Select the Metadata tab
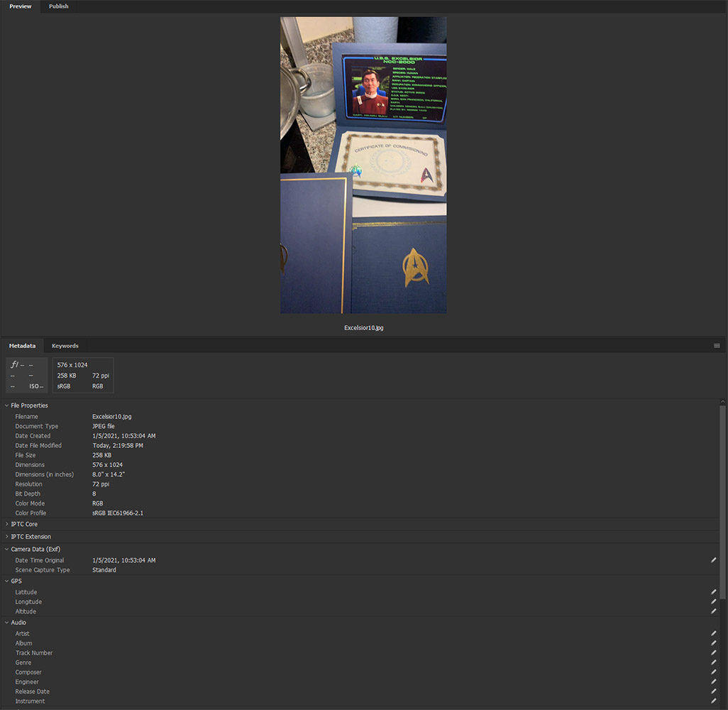 pyautogui.click(x=22, y=346)
